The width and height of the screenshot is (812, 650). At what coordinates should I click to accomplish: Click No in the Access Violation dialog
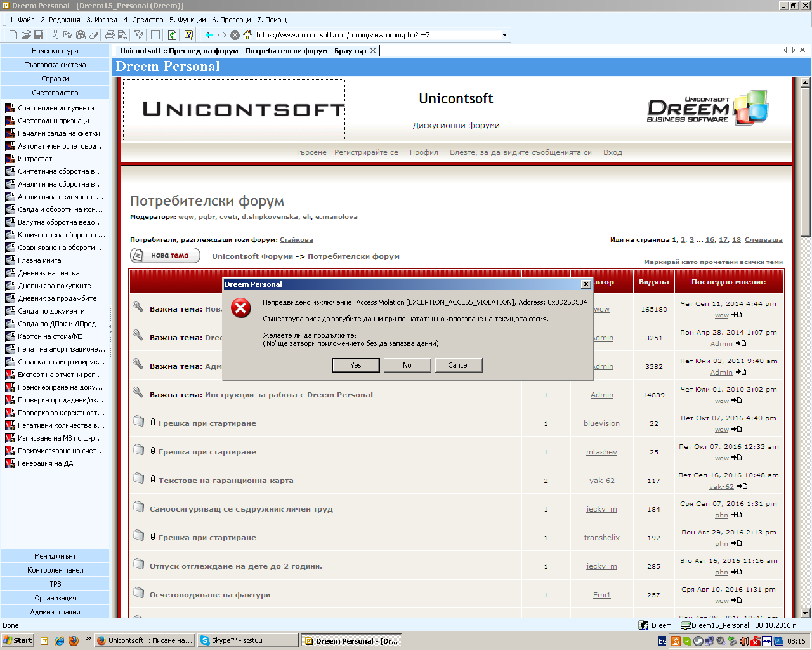(407, 365)
